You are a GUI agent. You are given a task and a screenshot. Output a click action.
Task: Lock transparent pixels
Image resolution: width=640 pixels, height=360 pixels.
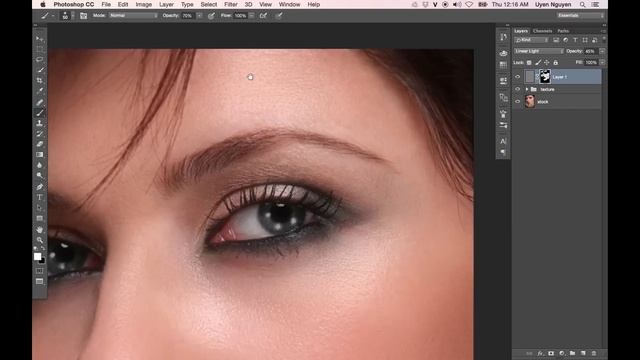click(x=529, y=62)
